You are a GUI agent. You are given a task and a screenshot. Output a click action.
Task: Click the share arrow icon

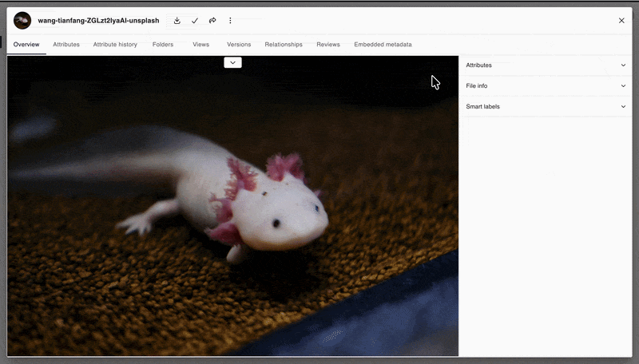point(212,21)
